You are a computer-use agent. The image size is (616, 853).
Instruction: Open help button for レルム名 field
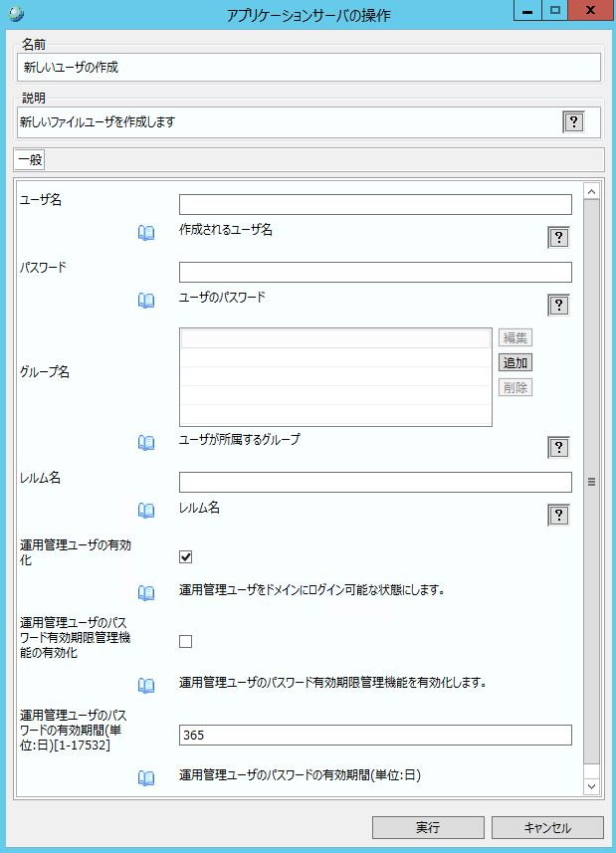tap(558, 515)
